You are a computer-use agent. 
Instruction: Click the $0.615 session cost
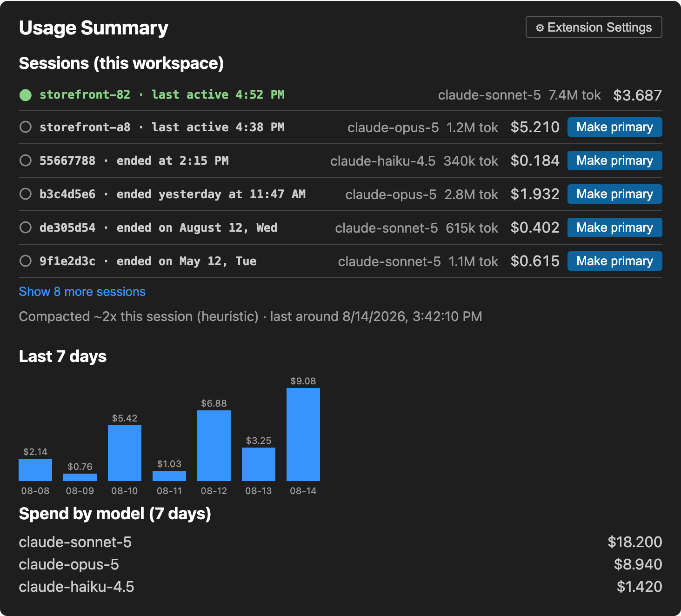[x=535, y=261]
